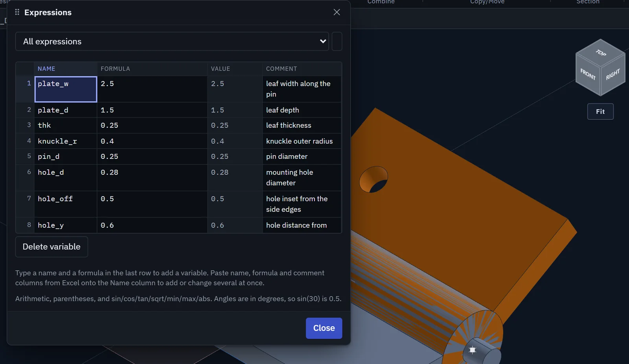Edit the plate_d formula 1.5
This screenshot has width=629, height=364.
[x=152, y=110]
